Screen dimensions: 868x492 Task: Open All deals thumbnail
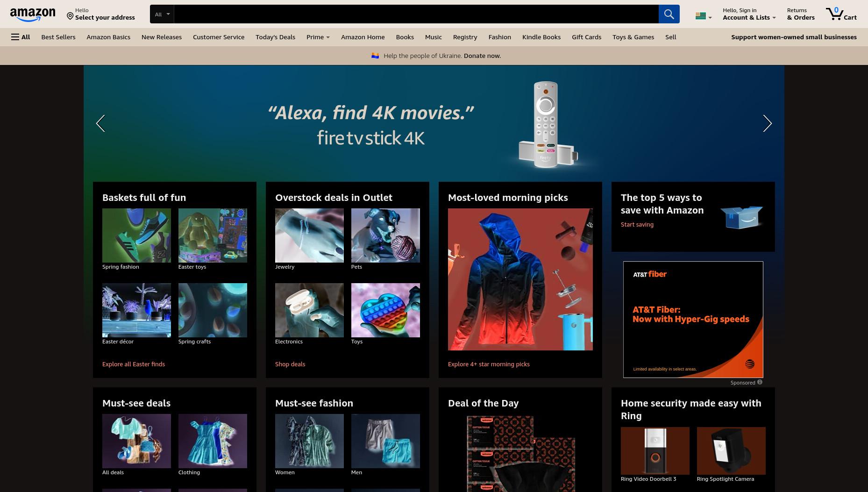point(136,441)
